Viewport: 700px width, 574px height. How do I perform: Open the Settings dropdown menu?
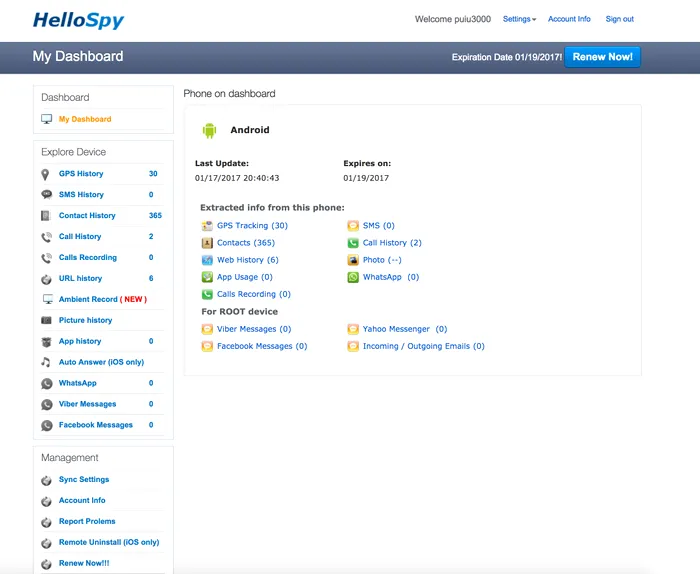click(519, 19)
